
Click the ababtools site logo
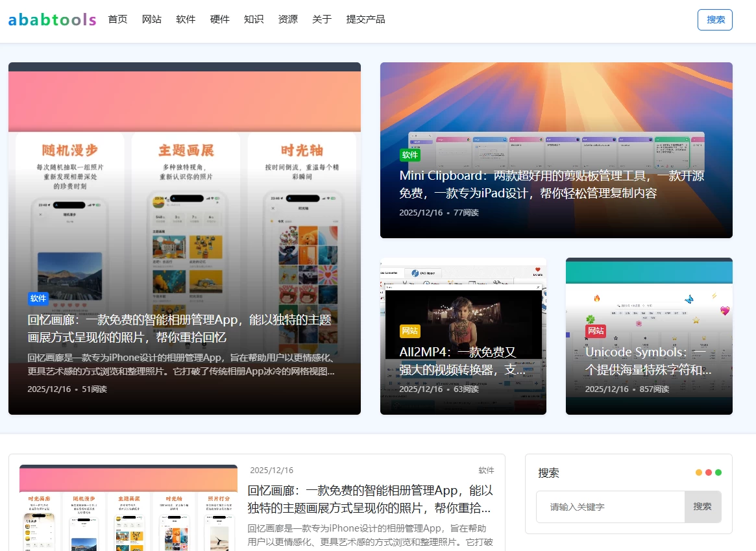click(52, 19)
